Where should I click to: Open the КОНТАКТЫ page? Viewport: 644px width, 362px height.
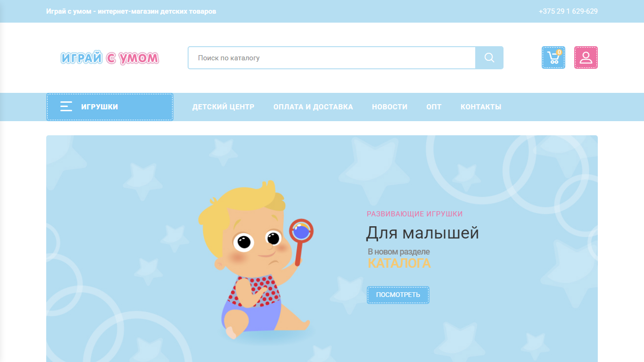tap(481, 107)
